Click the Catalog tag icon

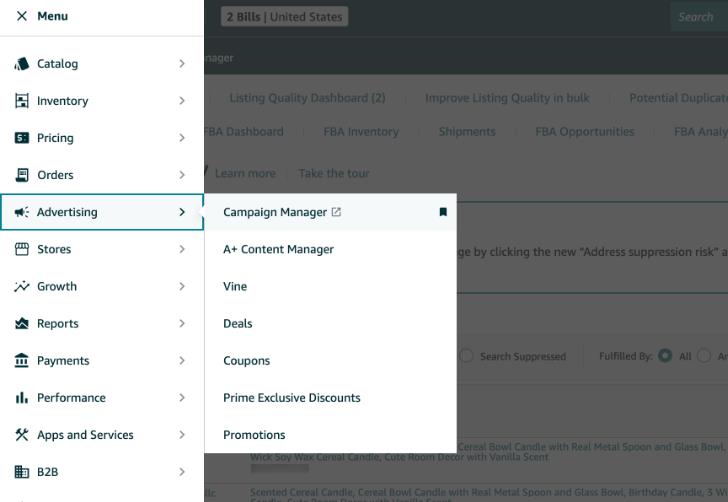(21, 64)
